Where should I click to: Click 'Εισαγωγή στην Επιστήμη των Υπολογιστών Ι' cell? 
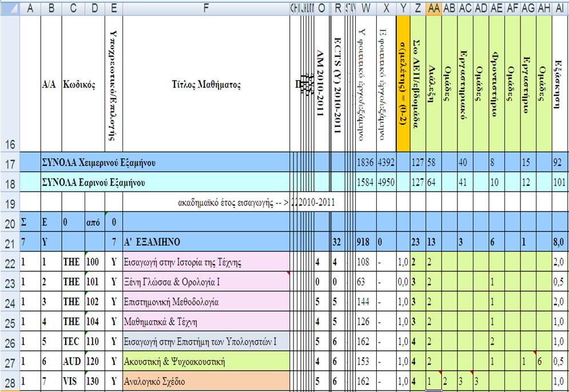point(206,341)
